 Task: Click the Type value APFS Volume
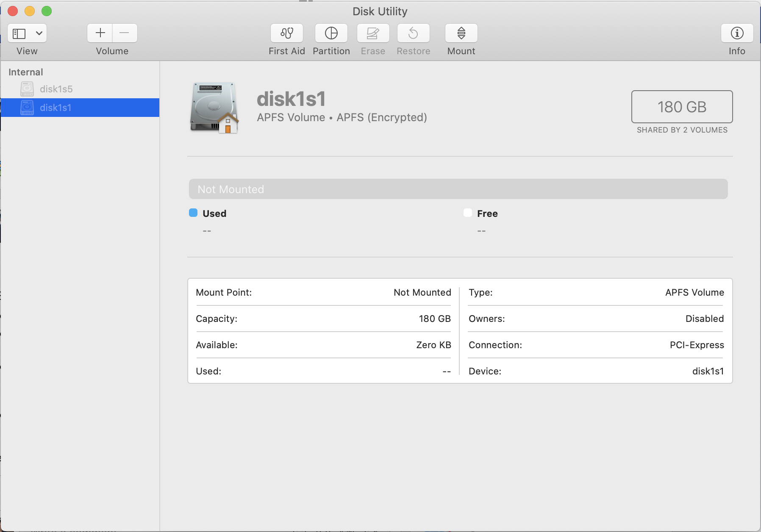(x=694, y=292)
